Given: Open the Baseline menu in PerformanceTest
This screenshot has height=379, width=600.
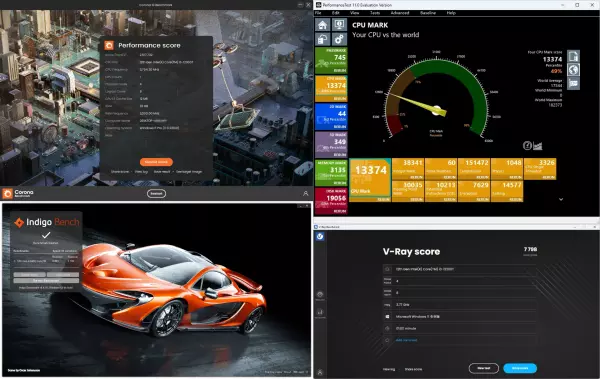Looking at the screenshot, I should 428,13.
